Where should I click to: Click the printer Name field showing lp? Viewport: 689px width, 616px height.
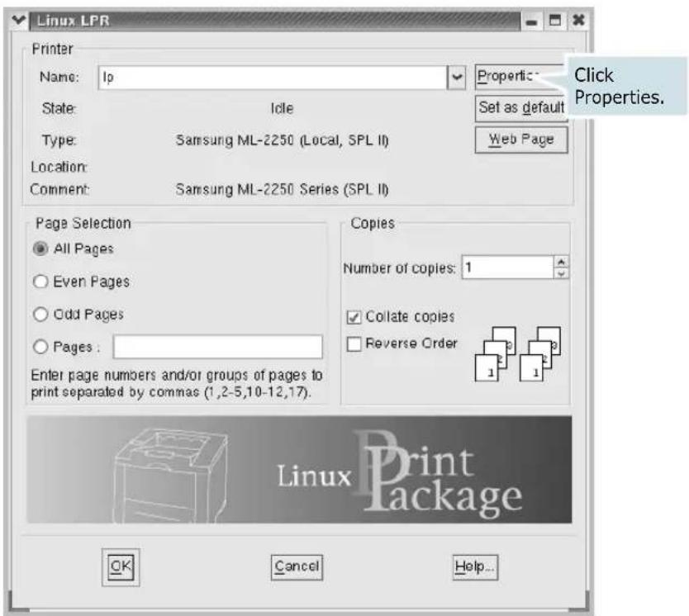pos(273,78)
